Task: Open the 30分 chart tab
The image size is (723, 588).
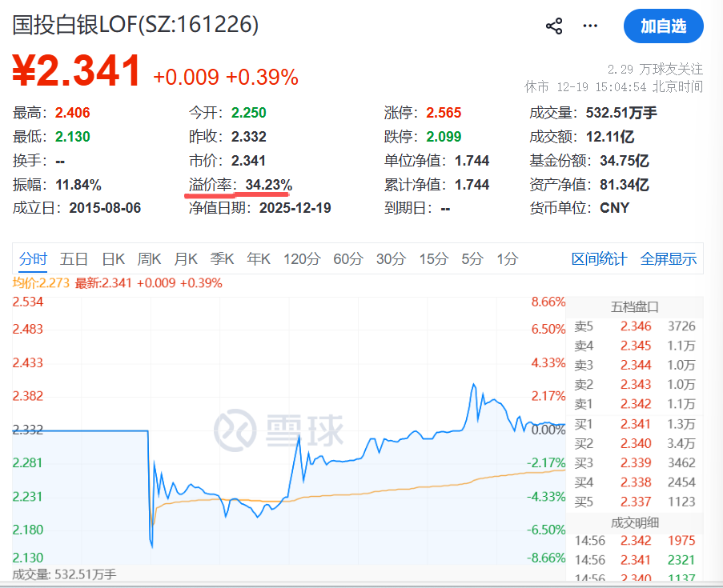Action: [391, 258]
